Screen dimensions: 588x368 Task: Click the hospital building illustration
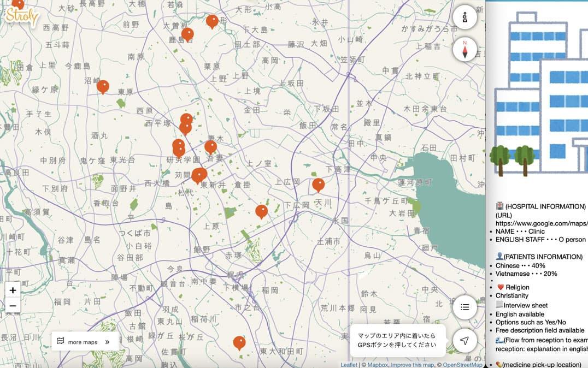[538, 93]
